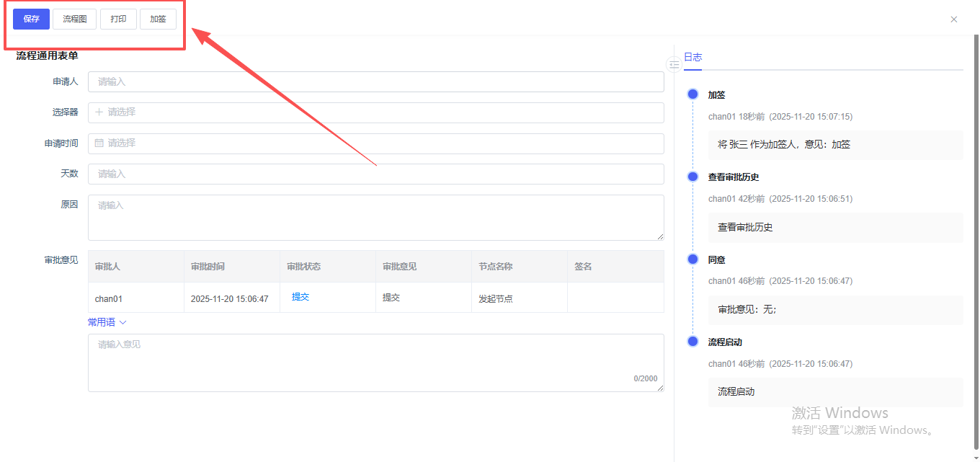The width and height of the screenshot is (980, 462).
Task: Open the 选择器 selector picker
Action: point(375,112)
